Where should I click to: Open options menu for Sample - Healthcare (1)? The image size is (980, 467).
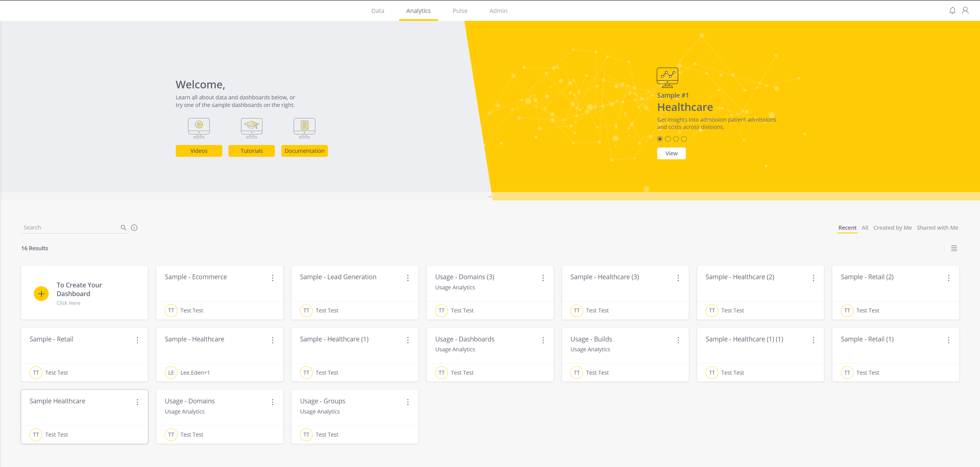(408, 340)
